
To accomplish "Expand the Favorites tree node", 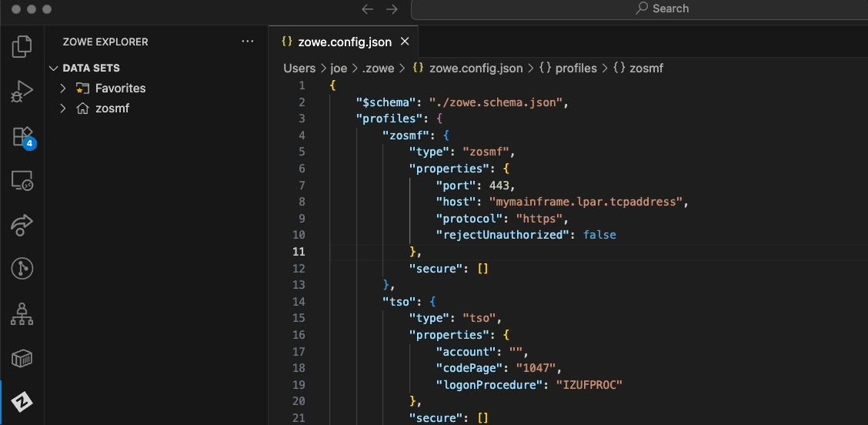I will click(63, 88).
